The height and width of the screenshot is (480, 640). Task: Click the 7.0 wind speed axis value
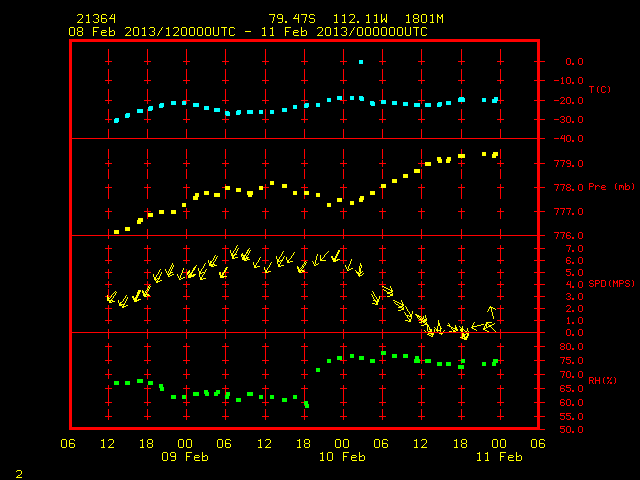(x=574, y=249)
